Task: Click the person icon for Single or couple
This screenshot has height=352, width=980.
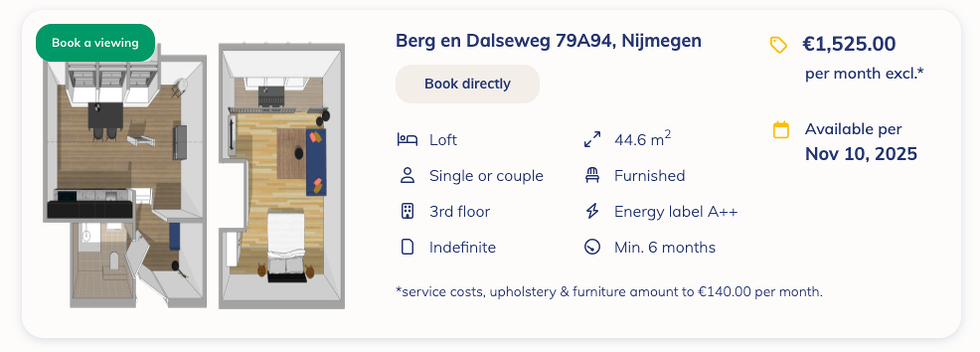Action: (x=407, y=175)
